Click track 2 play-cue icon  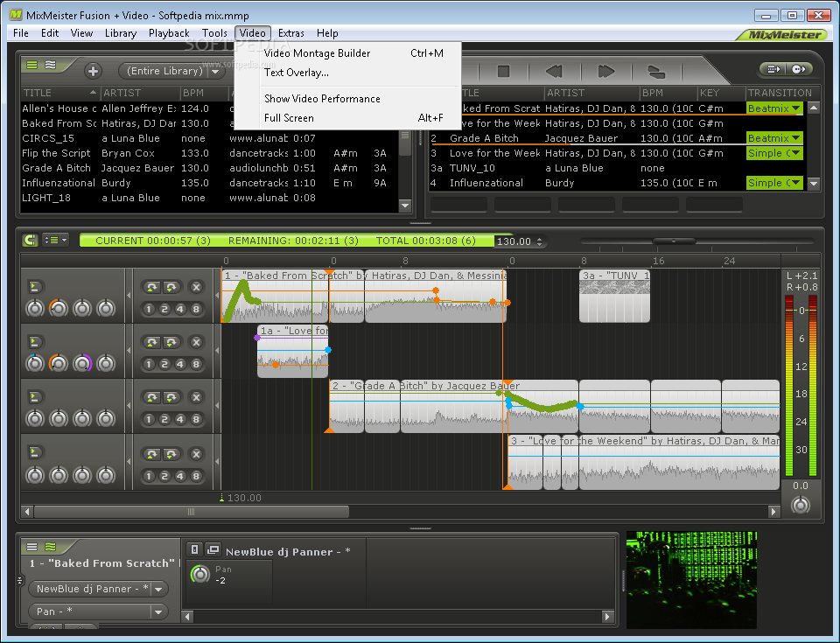pyautogui.click(x=34, y=342)
